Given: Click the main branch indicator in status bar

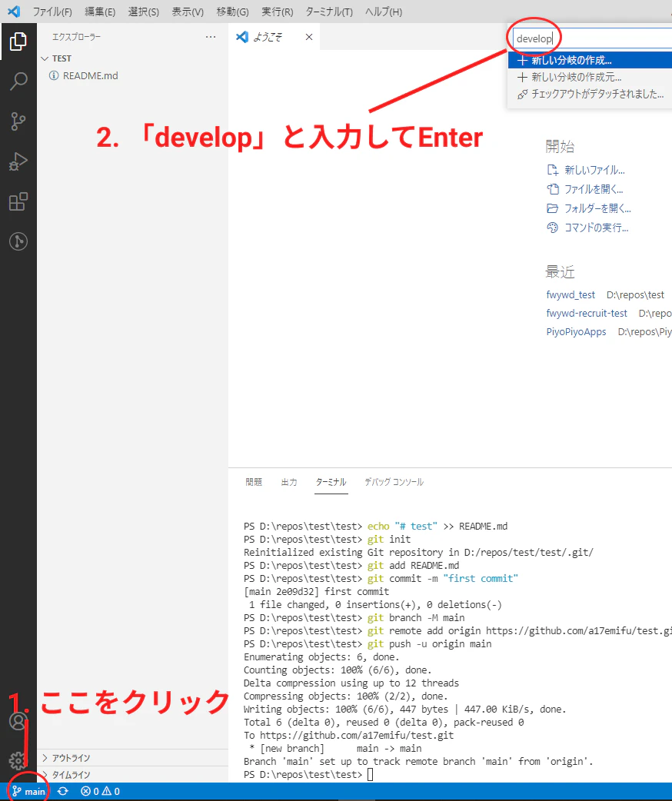Looking at the screenshot, I should pos(29,791).
